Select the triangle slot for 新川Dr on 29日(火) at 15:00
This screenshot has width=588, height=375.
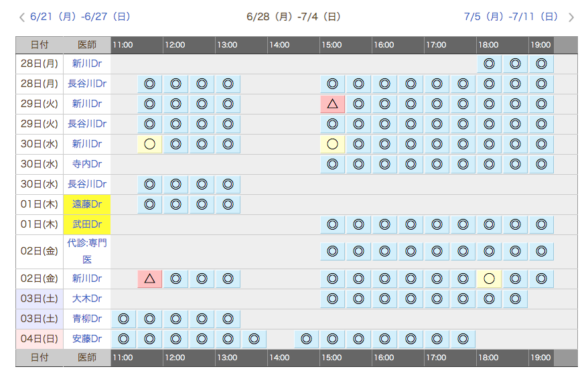click(332, 104)
